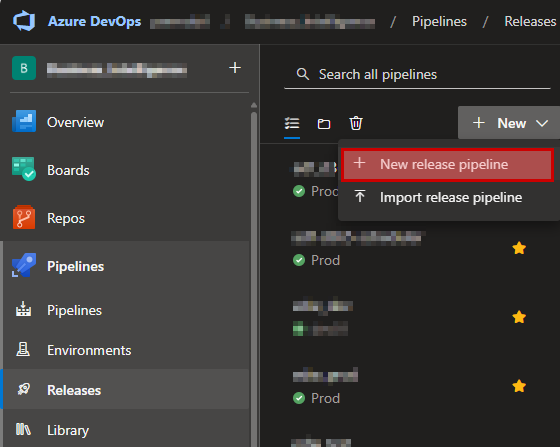
Task: Open the Boards section
Action: [x=125, y=170]
